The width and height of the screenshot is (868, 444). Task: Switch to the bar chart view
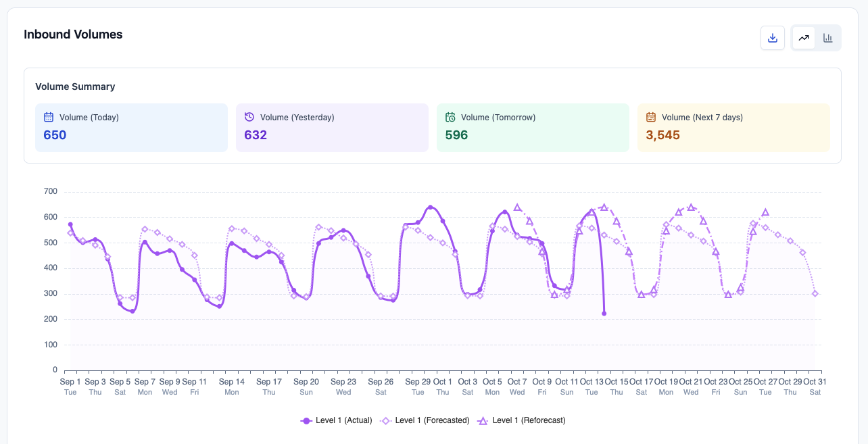[x=827, y=38]
